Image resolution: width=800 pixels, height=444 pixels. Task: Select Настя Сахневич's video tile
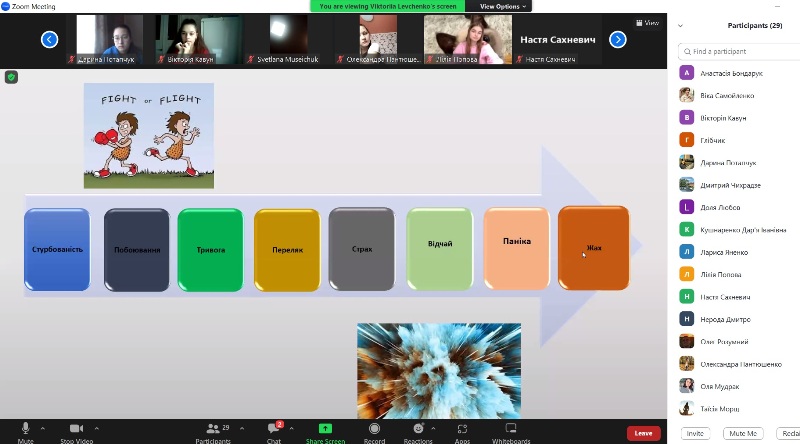tap(558, 39)
